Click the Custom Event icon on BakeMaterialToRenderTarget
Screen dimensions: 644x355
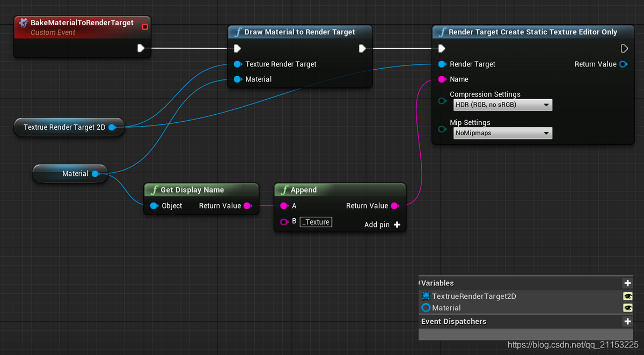(x=23, y=23)
